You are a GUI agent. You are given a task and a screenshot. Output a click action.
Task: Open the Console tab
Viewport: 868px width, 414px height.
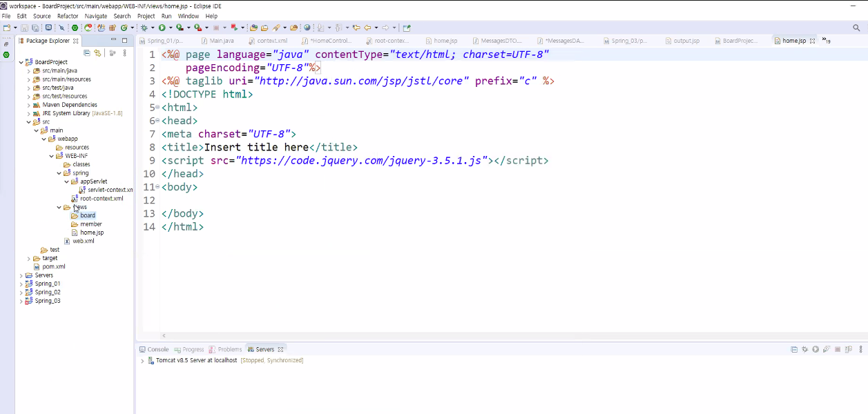pyautogui.click(x=153, y=350)
